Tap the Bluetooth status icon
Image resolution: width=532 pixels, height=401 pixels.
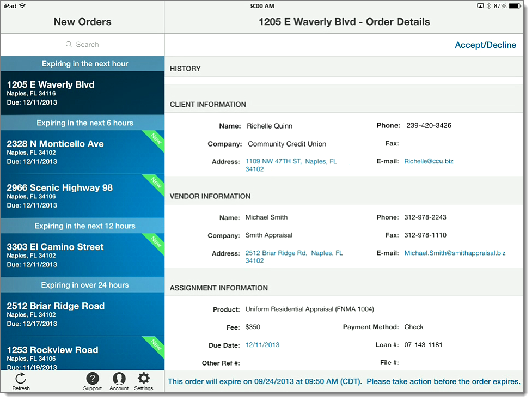click(488, 6)
